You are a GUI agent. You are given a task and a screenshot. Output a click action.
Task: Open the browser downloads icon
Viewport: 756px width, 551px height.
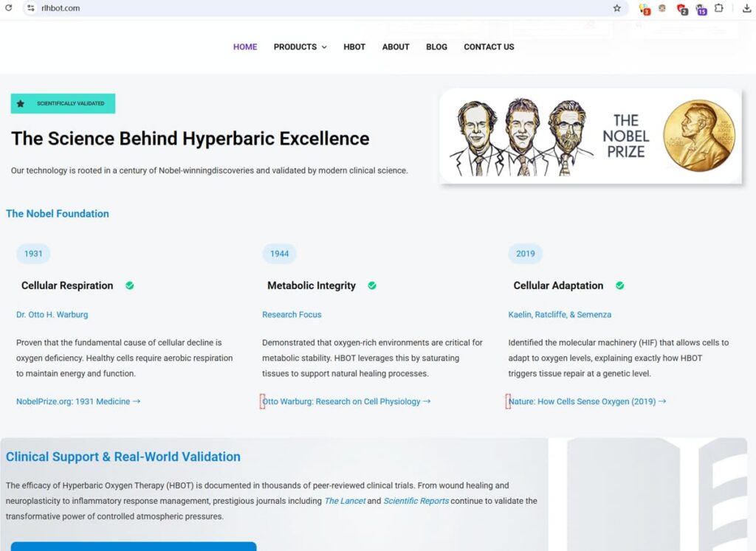click(x=747, y=8)
